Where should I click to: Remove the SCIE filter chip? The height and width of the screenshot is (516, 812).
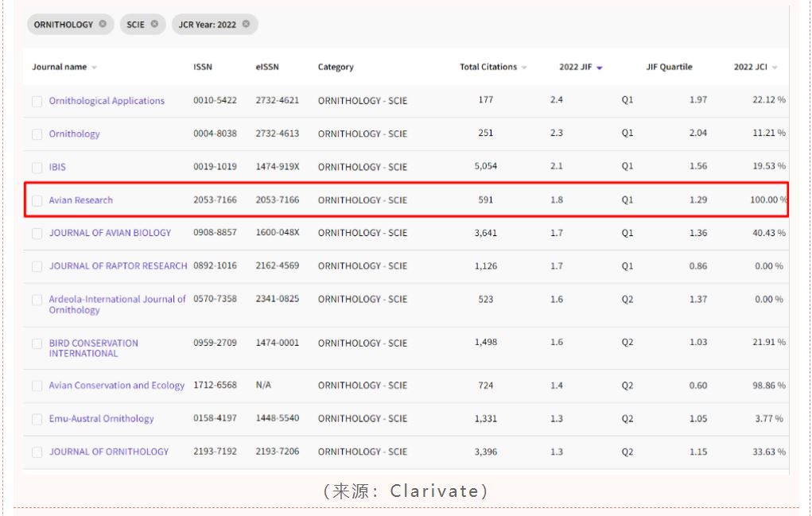[x=154, y=25]
